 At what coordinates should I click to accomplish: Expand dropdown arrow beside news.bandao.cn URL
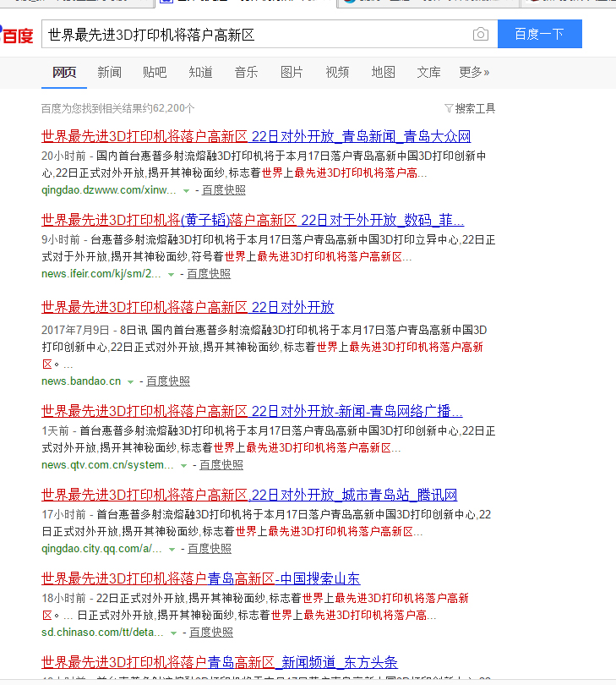130,382
